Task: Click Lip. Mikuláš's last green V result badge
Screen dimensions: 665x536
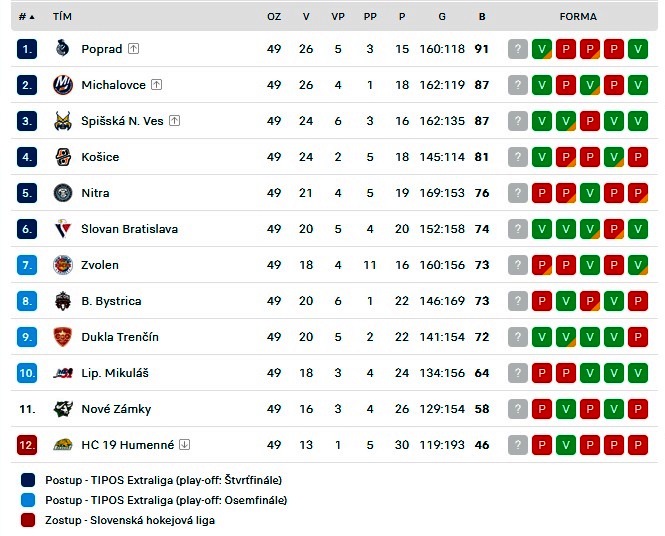Action: [638, 373]
